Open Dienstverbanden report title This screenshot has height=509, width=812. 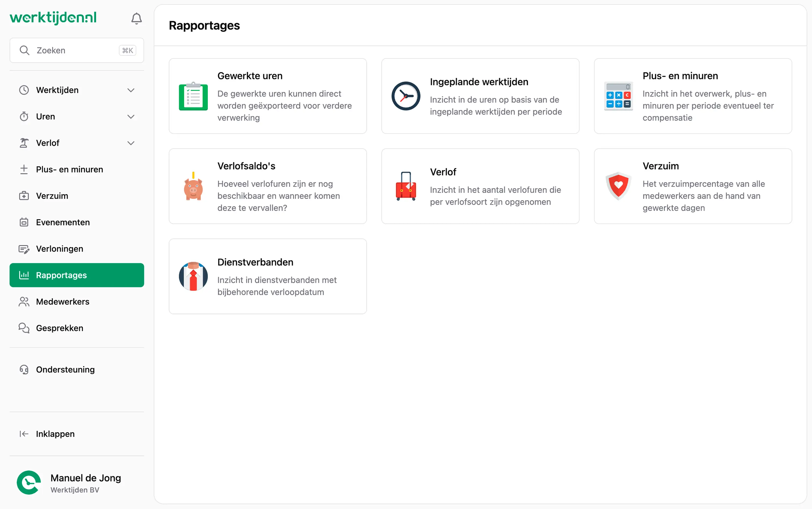click(x=255, y=262)
